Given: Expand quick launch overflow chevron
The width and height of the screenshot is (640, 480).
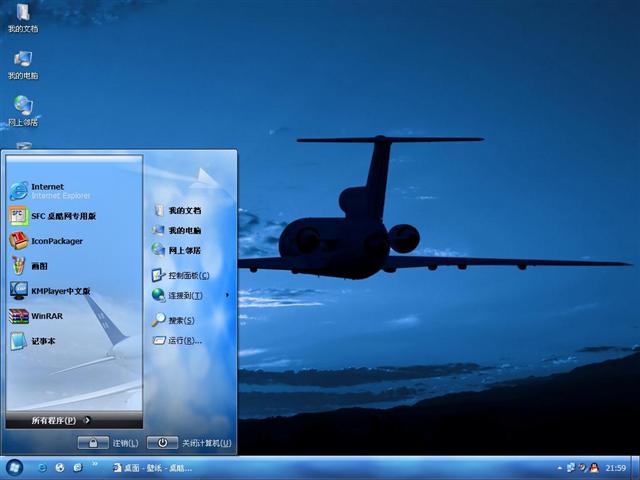Looking at the screenshot, I should (95, 464).
